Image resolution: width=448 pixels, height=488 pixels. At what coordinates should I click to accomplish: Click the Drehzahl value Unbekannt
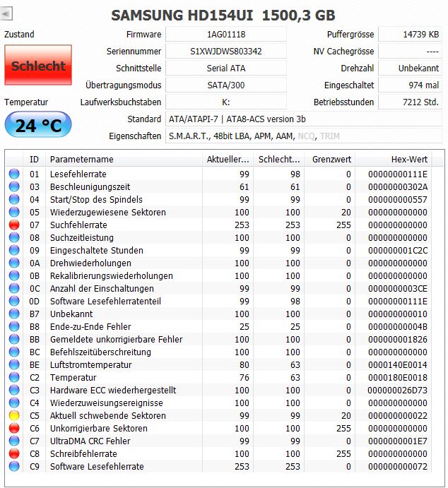coord(410,69)
